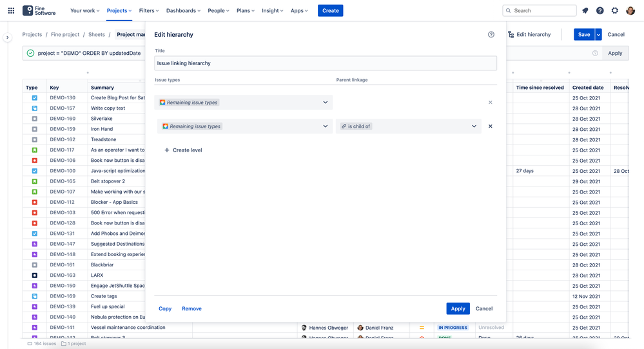This screenshot has height=349, width=644.
Task: Click the bug icon for DEMO-106
Action: (x=35, y=161)
